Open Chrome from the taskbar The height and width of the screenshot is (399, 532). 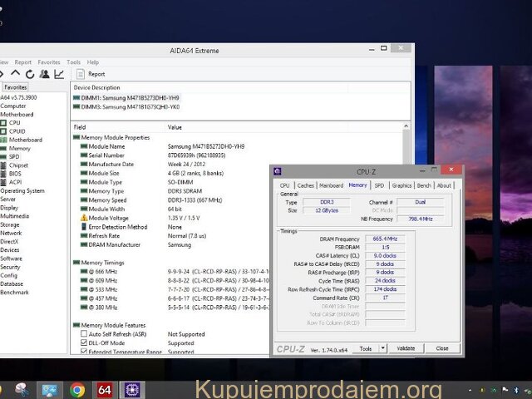tap(76, 389)
